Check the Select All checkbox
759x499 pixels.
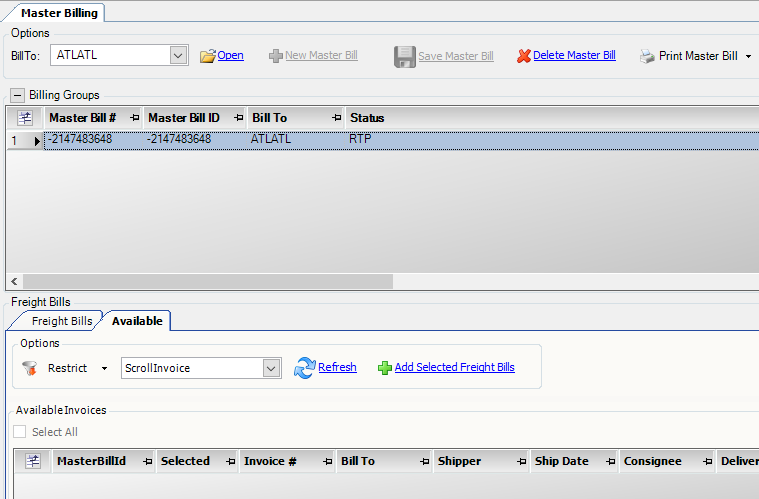pos(19,431)
